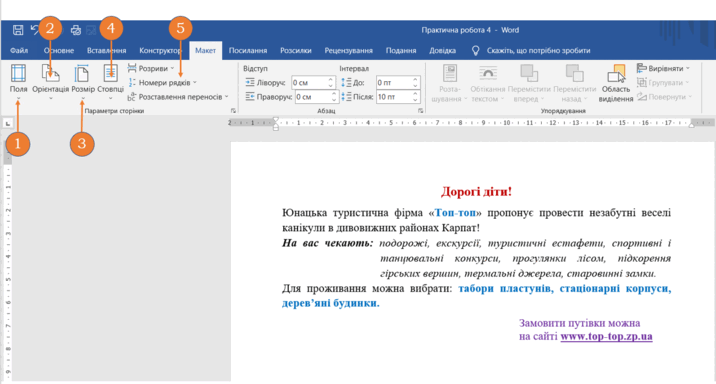Click the Перемістити вперед bring forward button

click(529, 83)
